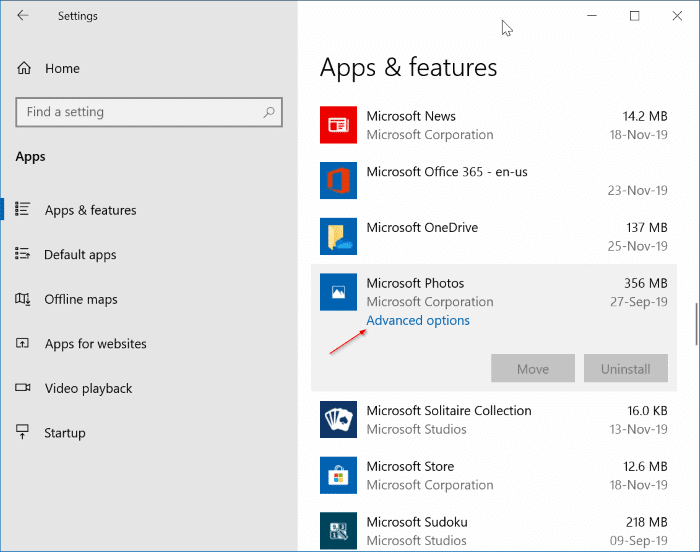The width and height of the screenshot is (700, 552).
Task: Go back with the arrow icon
Action: tap(23, 16)
